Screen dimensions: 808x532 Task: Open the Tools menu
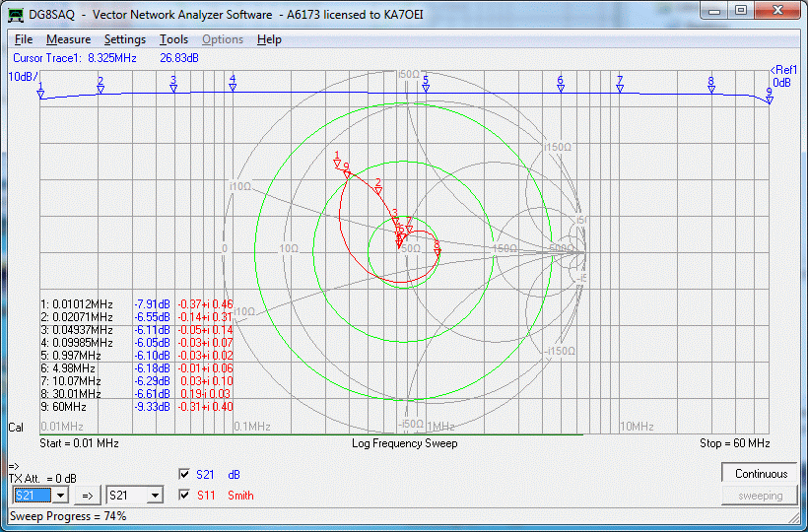click(173, 39)
